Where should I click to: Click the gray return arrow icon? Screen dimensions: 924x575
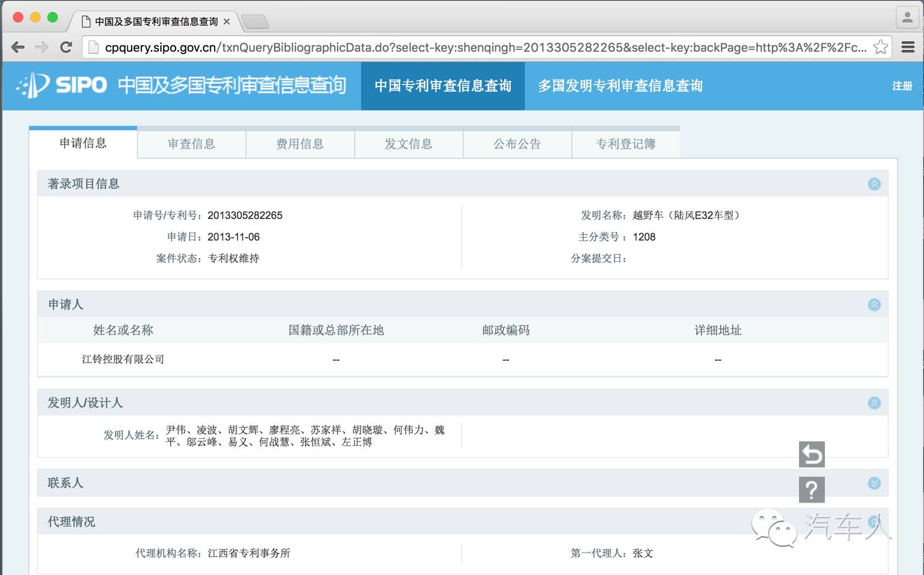pos(812,455)
